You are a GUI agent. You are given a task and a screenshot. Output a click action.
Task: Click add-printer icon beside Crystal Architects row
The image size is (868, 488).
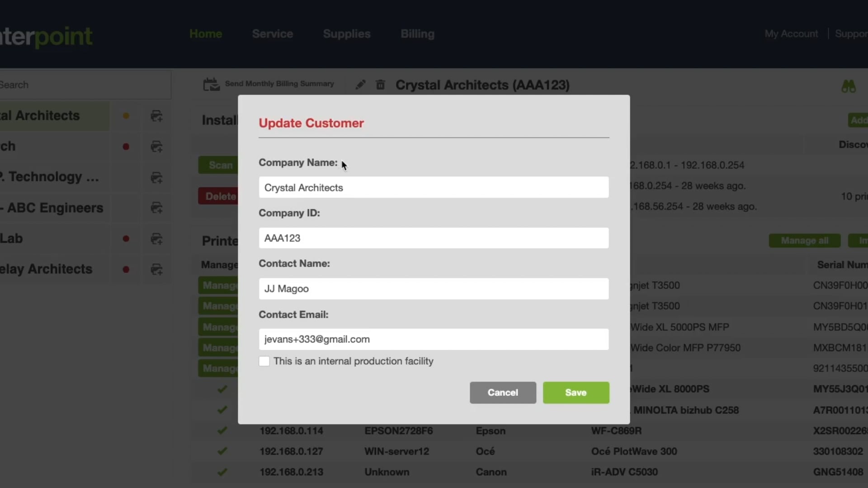156,116
